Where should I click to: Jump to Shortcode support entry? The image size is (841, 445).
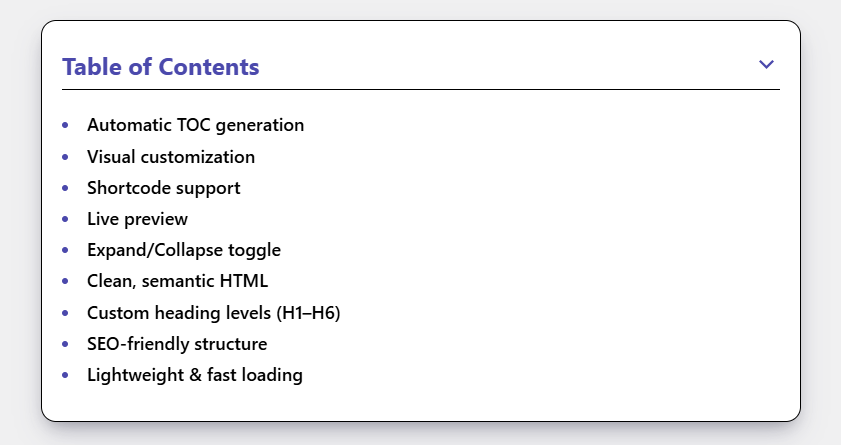coord(164,188)
